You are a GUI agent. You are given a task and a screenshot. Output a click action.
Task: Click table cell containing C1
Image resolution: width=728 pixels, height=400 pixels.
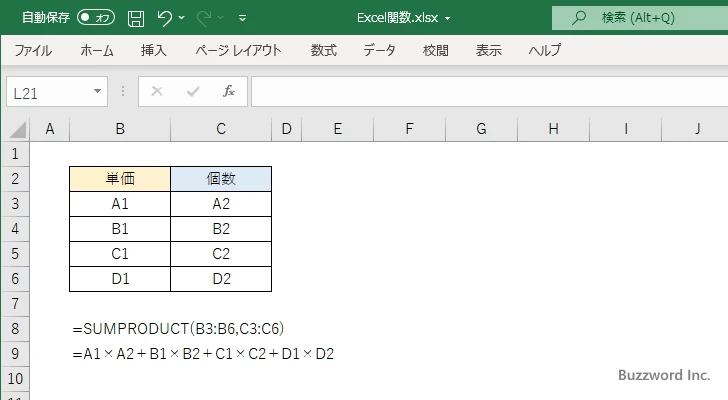pyautogui.click(x=120, y=254)
